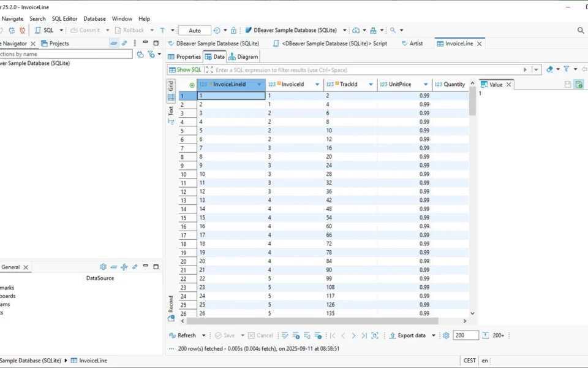Go to previous row arrow

343,335
